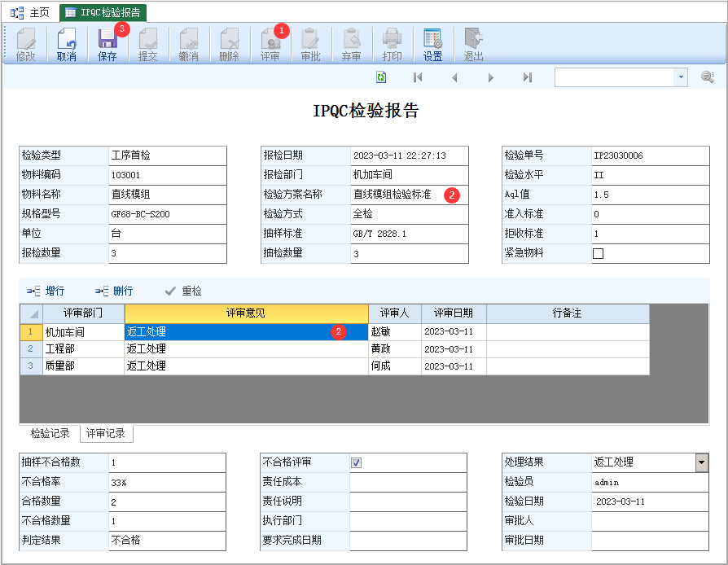Go to the previous record
This screenshot has height=565, width=728.
click(454, 77)
